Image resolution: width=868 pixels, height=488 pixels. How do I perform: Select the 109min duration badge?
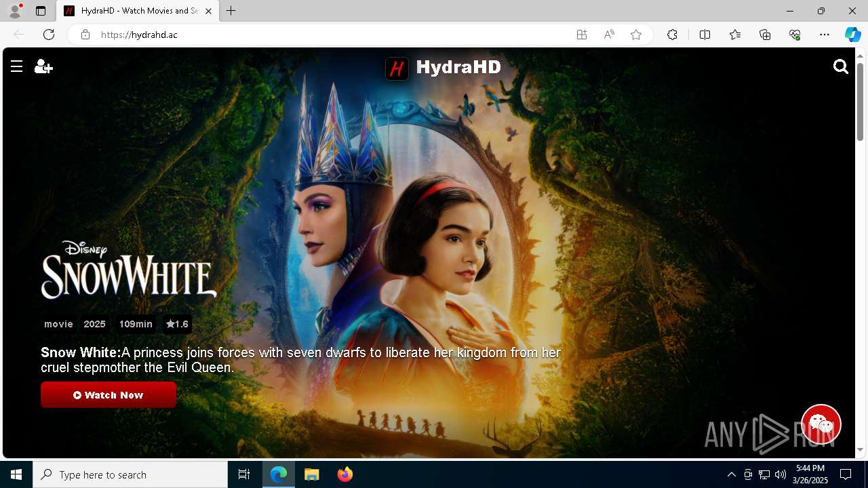[136, 324]
